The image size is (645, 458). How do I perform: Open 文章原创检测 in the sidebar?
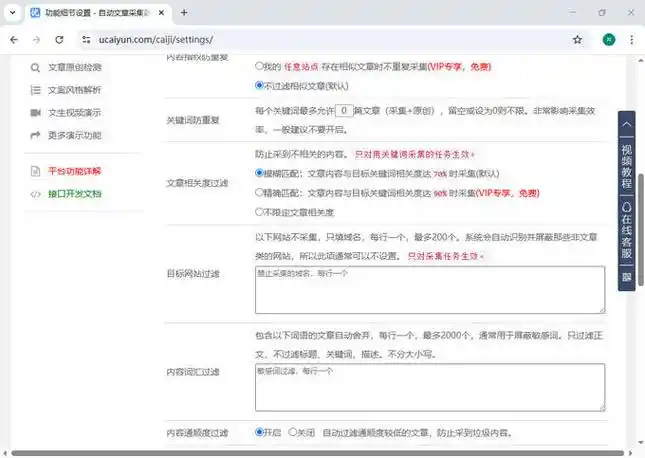pyautogui.click(x=74, y=67)
